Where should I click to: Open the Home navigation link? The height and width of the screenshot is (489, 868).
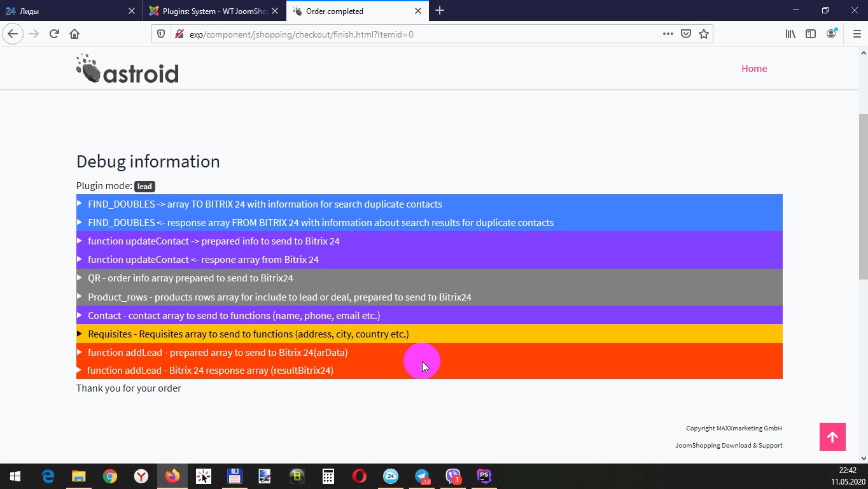click(x=753, y=69)
